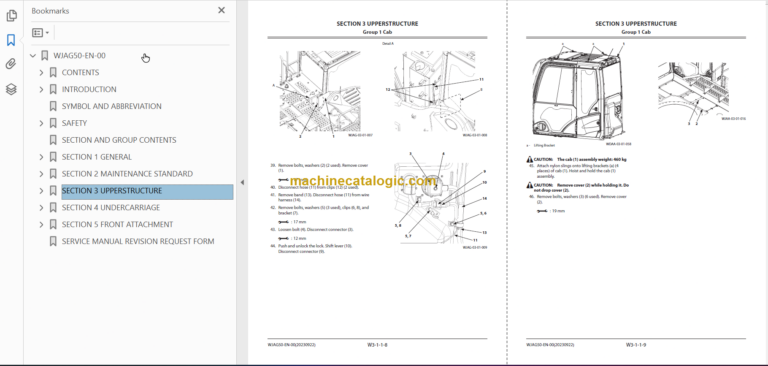Click bookmark icon beside SECTION 5 FRONT ATTACHMENT
This screenshot has width=768, height=366.
pos(53,225)
